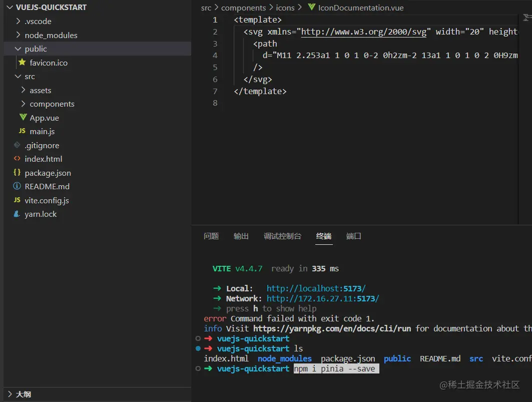Open the Network 172.16.27.11:5173 link
The width and height of the screenshot is (532, 402).
323,298
